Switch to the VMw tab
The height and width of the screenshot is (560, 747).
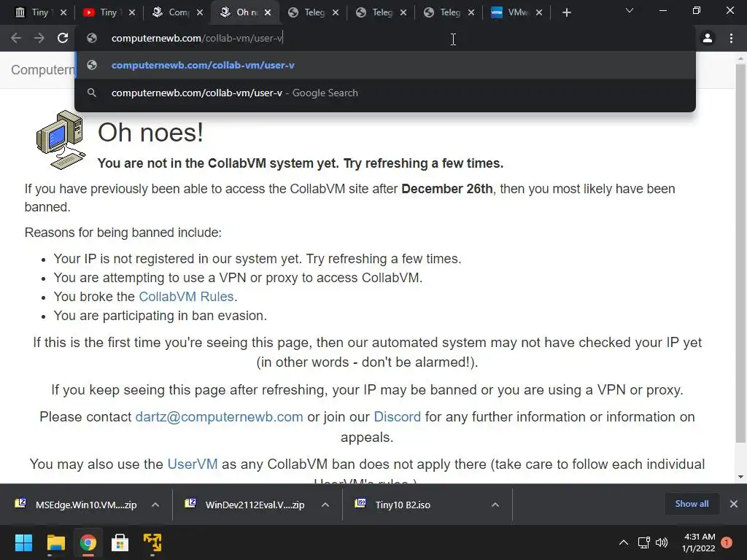click(x=516, y=12)
